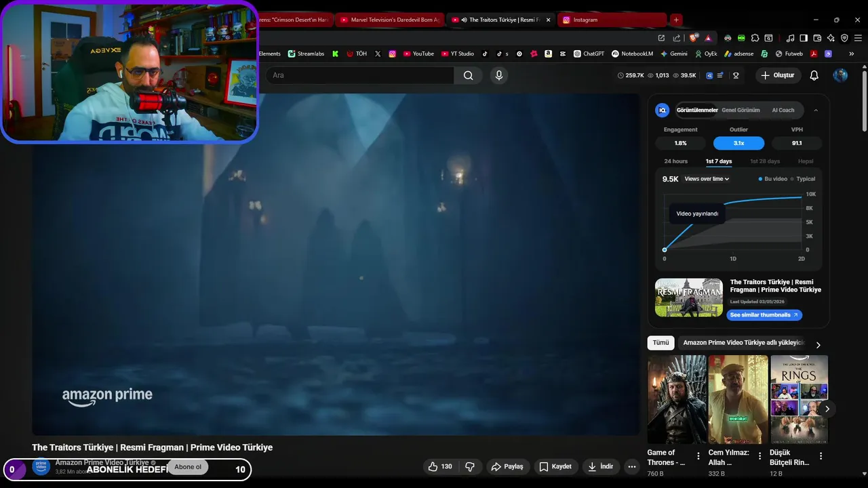Viewport: 868px width, 488px height.
Task: Open the ChatGPT bookmark
Action: point(589,54)
